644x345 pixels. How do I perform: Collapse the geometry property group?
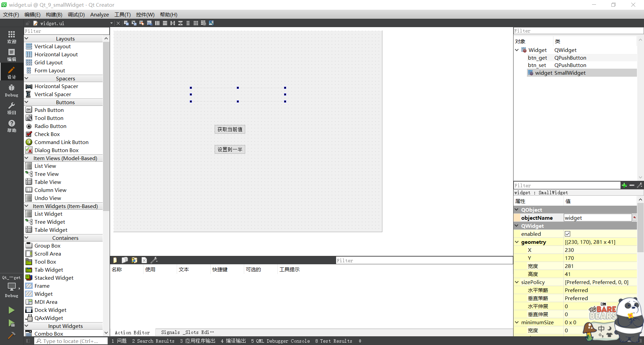point(517,242)
